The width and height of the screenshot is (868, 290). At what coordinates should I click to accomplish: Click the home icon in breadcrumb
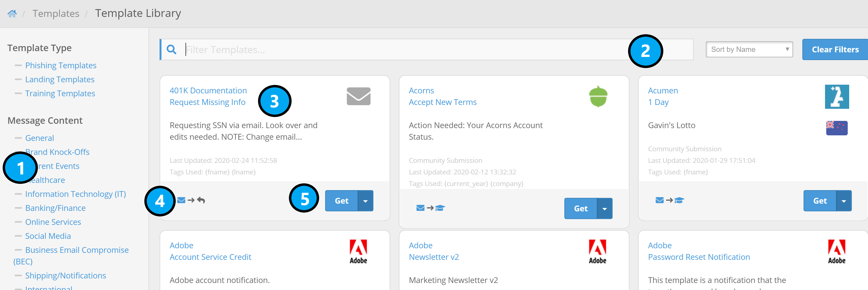pyautogui.click(x=12, y=14)
